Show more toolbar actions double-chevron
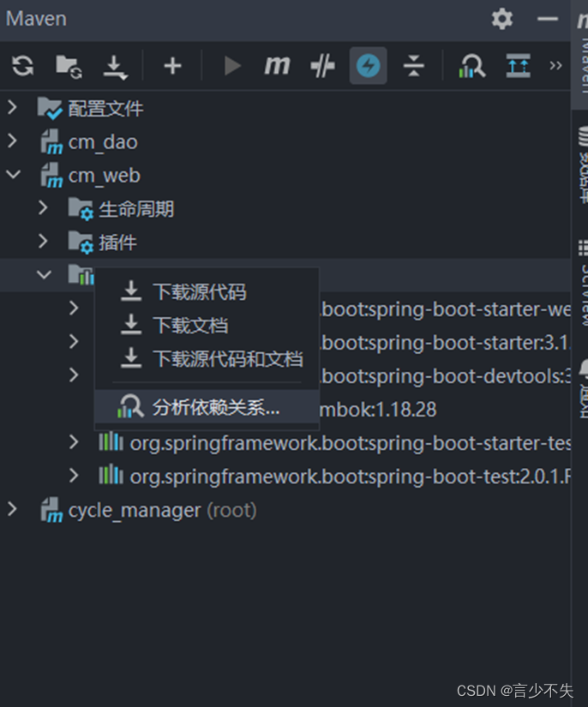588x707 pixels. coord(555,66)
